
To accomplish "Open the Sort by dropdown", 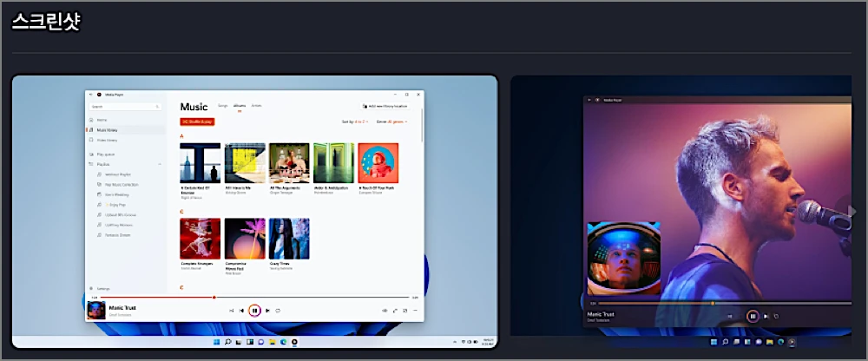I will click(355, 121).
